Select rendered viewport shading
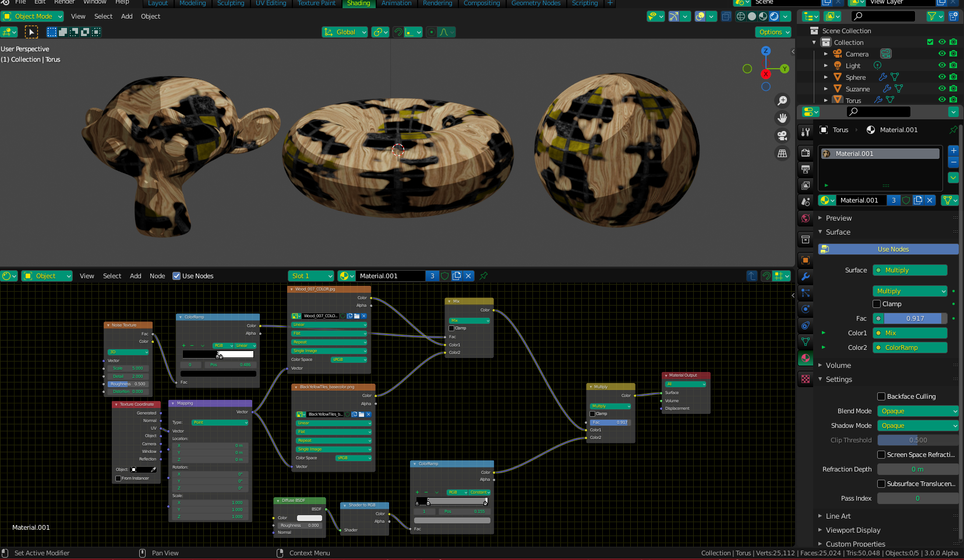This screenshot has height=560, width=964. [x=774, y=16]
